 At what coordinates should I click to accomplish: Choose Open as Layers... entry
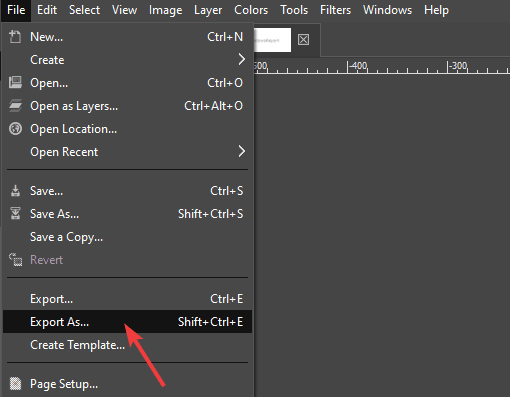coord(127,106)
